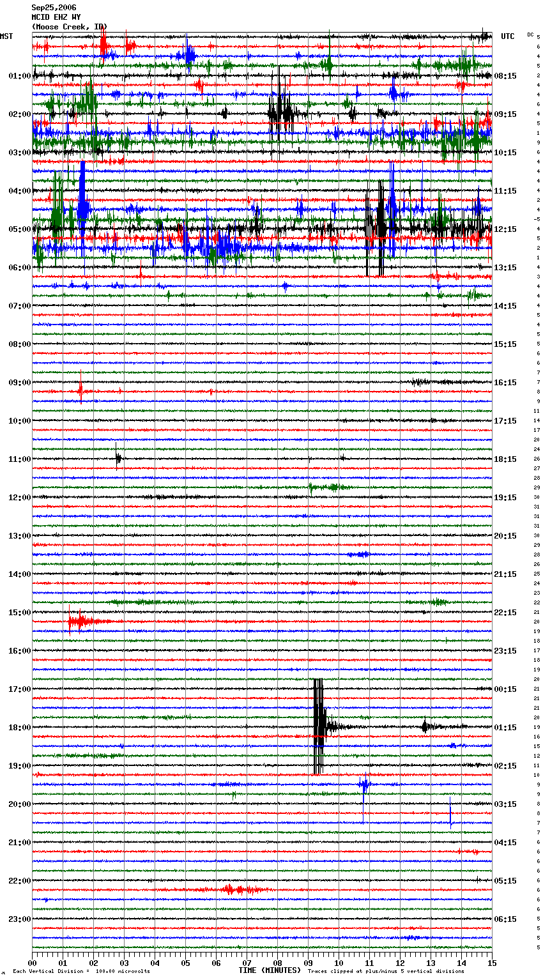Click the TIME (MINUTES) axis title
The height and width of the screenshot is (980, 543).
pyautogui.click(x=270, y=970)
